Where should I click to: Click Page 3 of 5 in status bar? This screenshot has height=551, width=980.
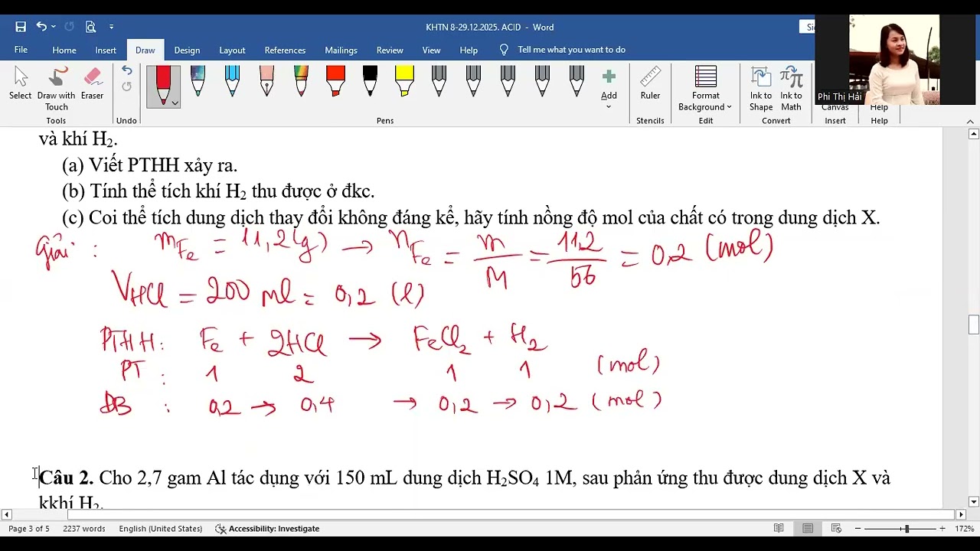point(28,529)
